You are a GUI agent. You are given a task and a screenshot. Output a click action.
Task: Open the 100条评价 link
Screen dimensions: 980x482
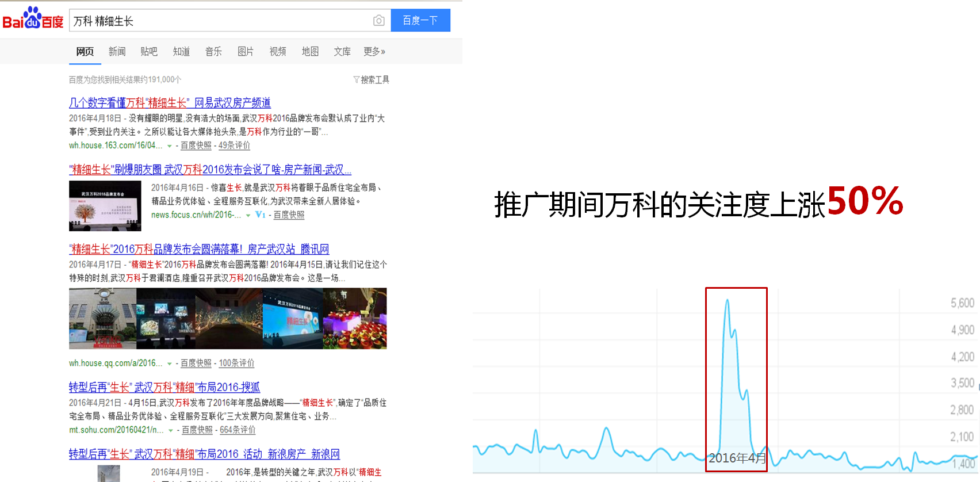click(x=236, y=363)
